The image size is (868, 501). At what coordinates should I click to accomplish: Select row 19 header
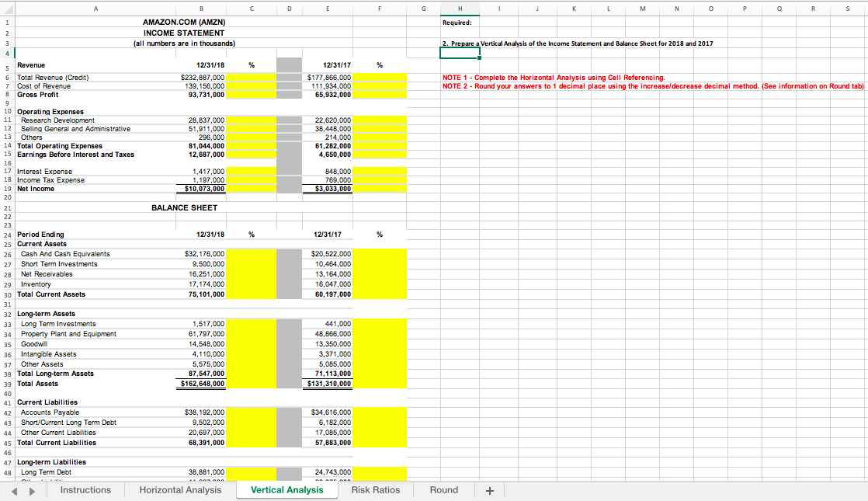point(7,188)
